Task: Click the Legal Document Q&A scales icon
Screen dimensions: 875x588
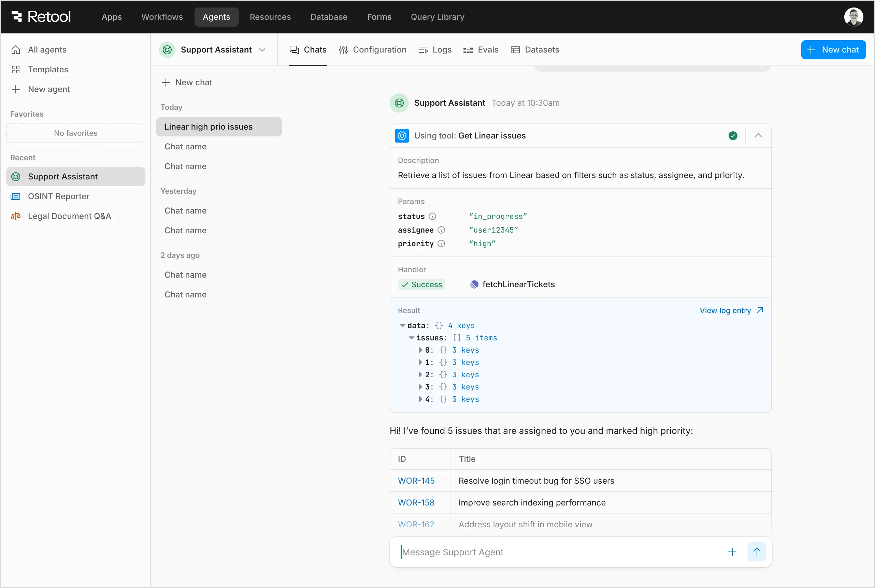Action: [15, 216]
